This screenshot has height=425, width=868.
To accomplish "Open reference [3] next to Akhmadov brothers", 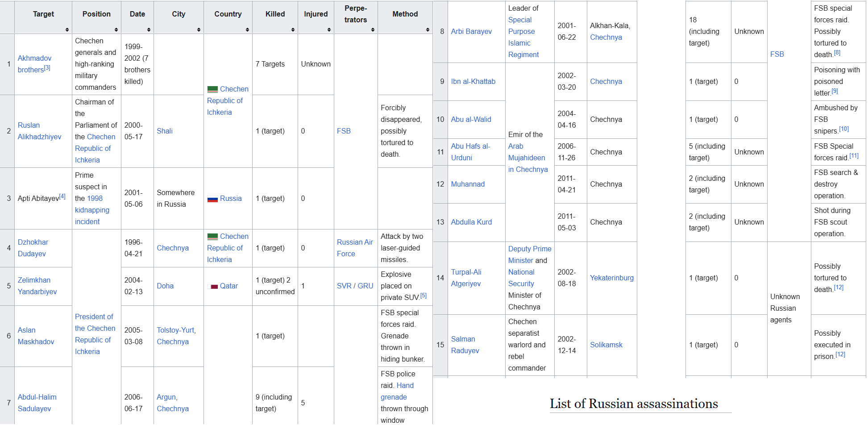I will (47, 68).
